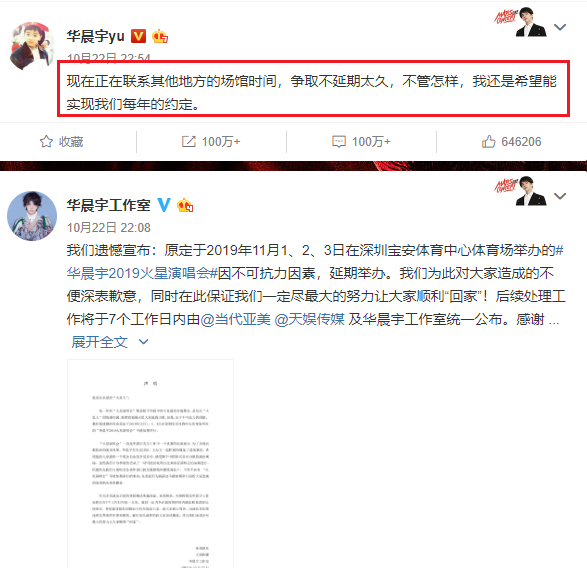Viewport: 587px width, 568px height.
Task: Click orange V verification badge beside 华晨宇yu
Action: pyautogui.click(x=139, y=36)
